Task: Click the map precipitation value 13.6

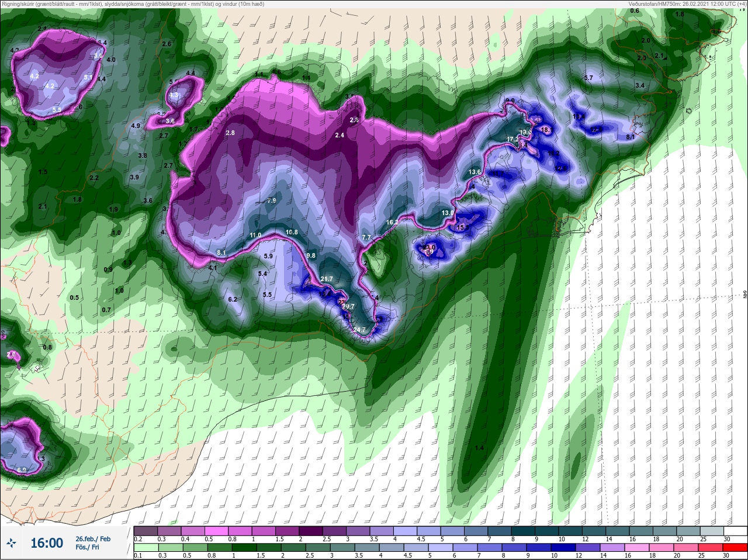Action: pyautogui.click(x=475, y=172)
